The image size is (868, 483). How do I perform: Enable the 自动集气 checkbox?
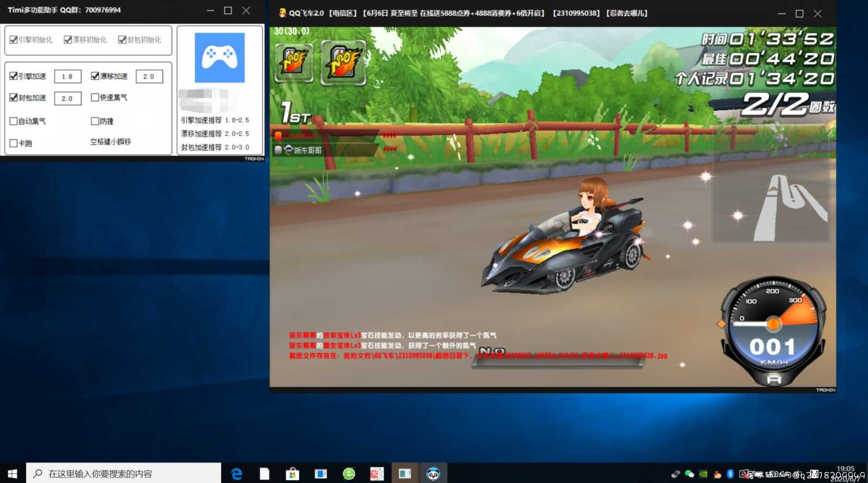pyautogui.click(x=14, y=121)
